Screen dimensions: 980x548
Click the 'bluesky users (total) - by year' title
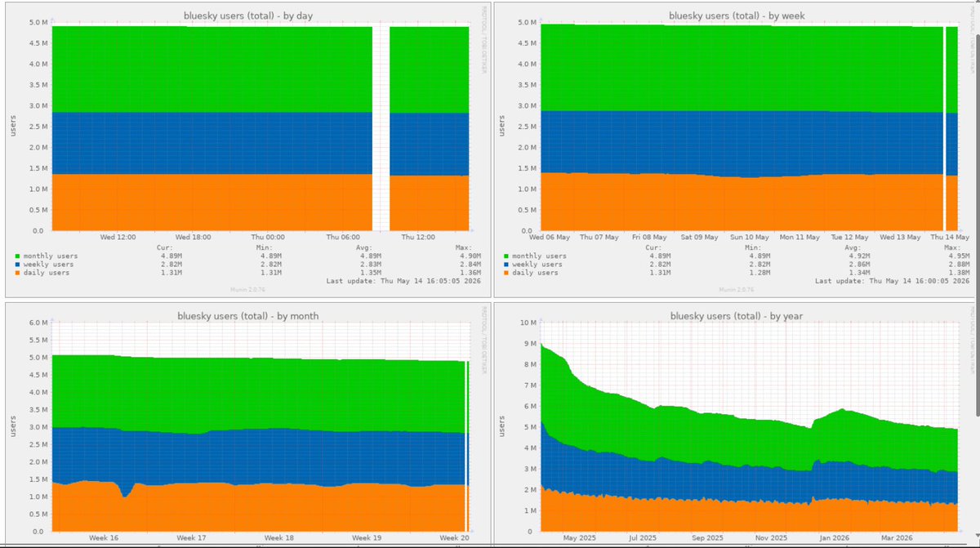point(738,316)
